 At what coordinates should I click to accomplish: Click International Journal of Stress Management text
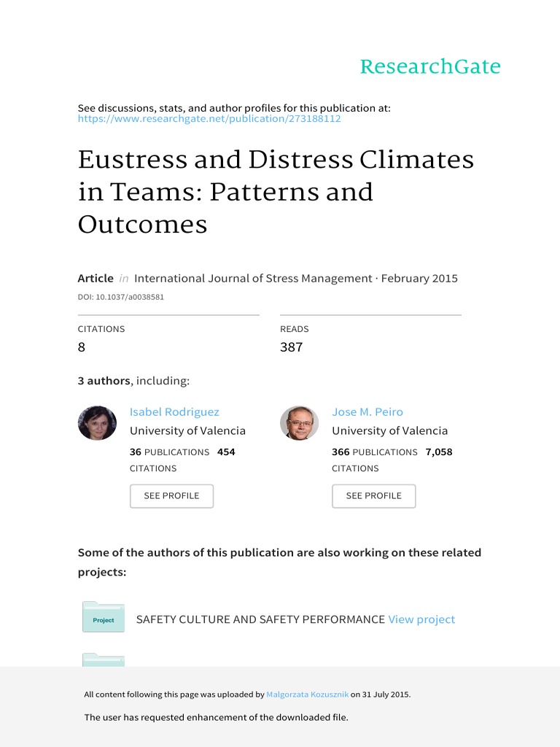pyautogui.click(x=253, y=278)
